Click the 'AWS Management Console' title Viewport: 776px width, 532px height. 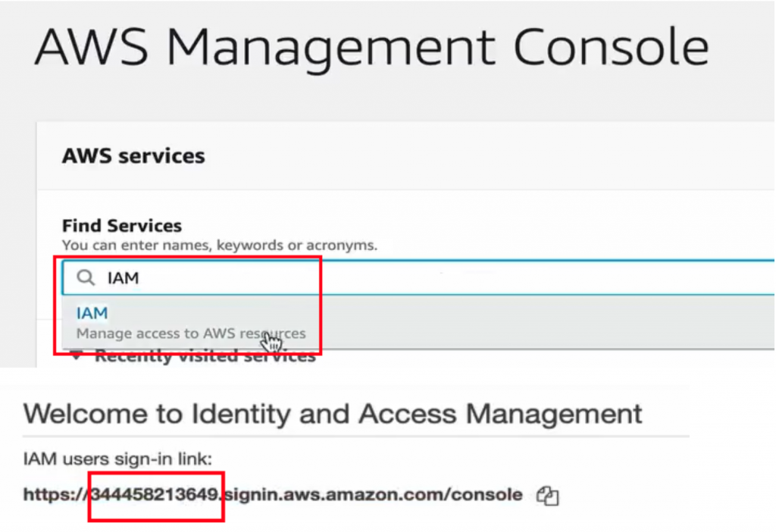[x=371, y=48]
